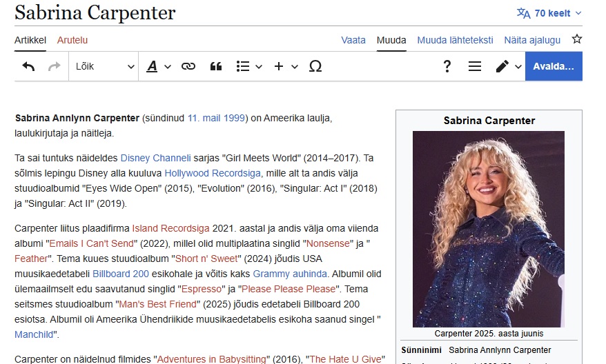The image size is (606, 364).
Task: Open page options hamburger menu
Action: pos(474,66)
